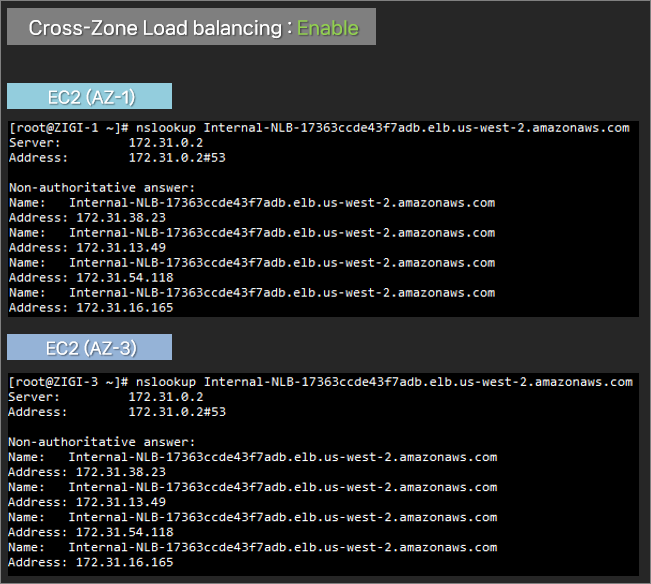Screen dimensions: 651x584
Task: Select the EC2 (AZ-1) label
Action: point(89,96)
